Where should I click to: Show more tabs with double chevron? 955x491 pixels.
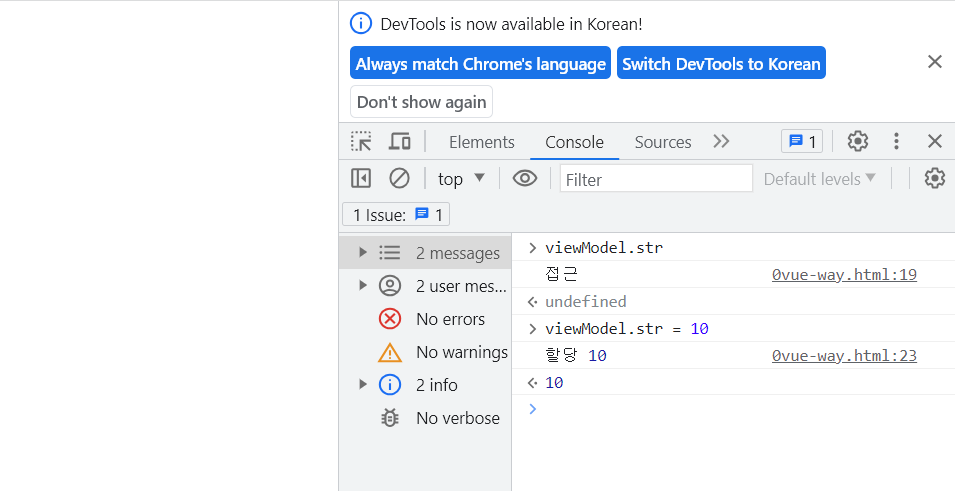tap(721, 141)
